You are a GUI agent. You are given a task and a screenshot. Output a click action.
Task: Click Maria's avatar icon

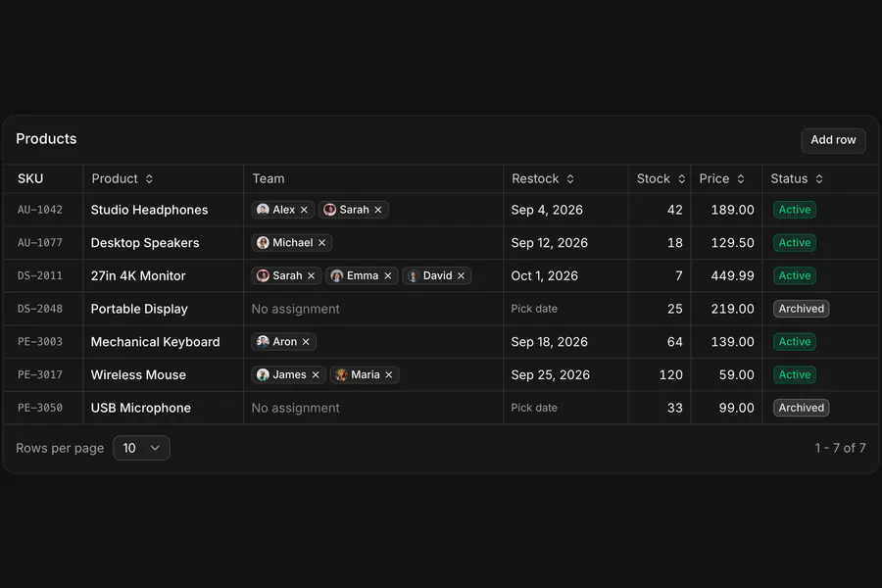pyautogui.click(x=341, y=374)
